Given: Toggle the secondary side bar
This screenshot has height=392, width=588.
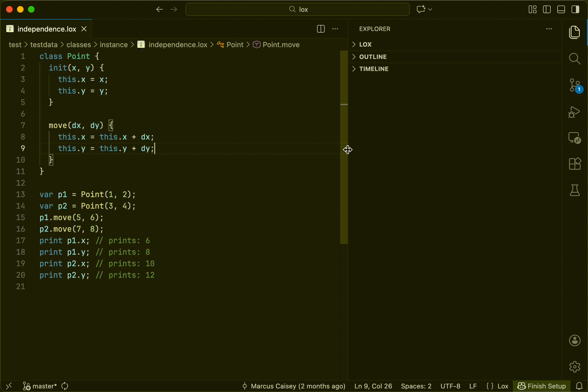Looking at the screenshot, I should pos(575,9).
